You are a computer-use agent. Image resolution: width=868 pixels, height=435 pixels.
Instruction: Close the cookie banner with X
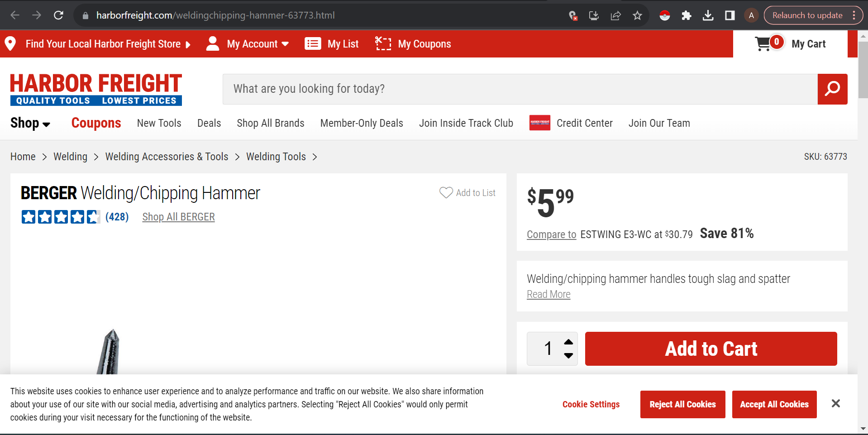[x=836, y=403]
